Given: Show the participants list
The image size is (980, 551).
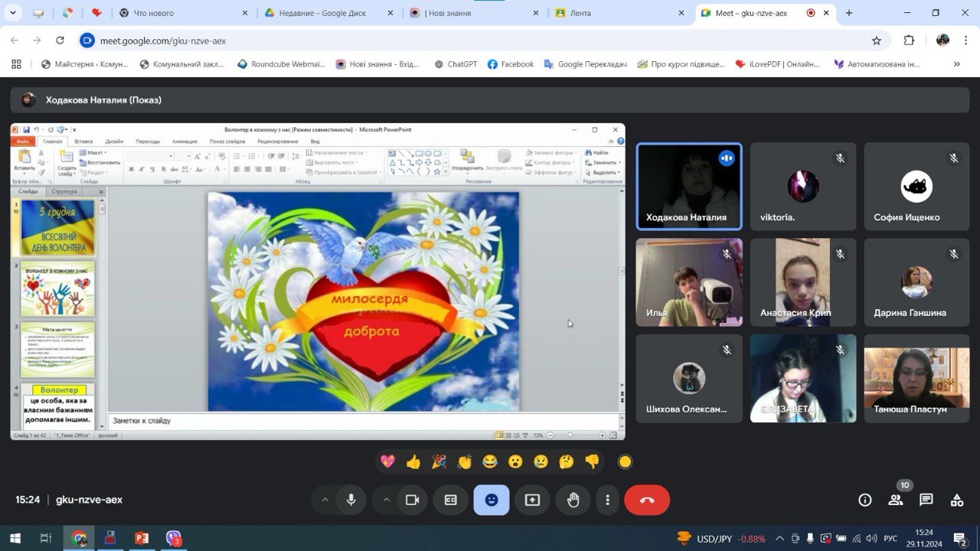Looking at the screenshot, I should click(x=895, y=500).
